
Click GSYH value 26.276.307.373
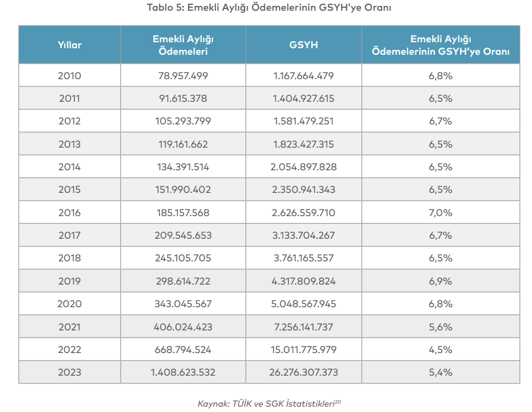pyautogui.click(x=303, y=372)
